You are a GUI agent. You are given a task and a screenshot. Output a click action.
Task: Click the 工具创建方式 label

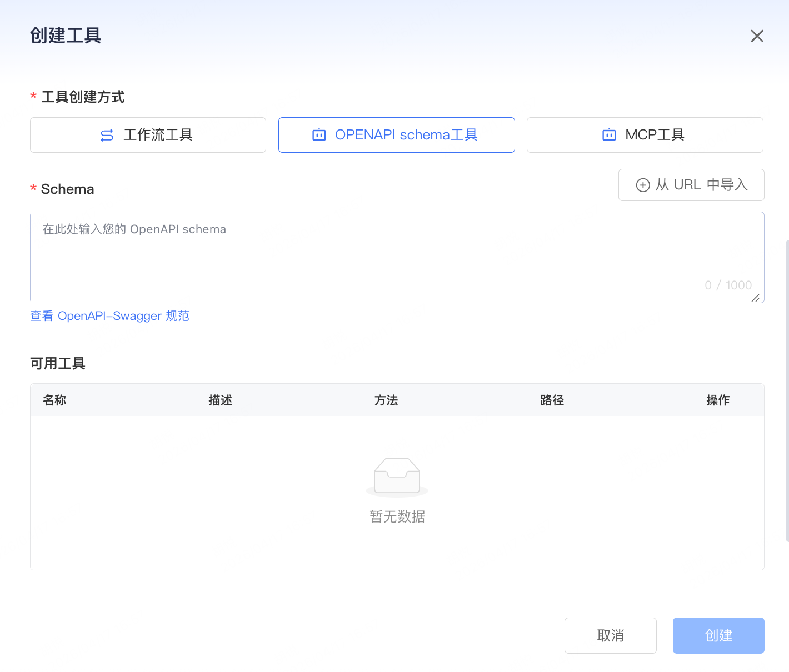pyautogui.click(x=83, y=97)
